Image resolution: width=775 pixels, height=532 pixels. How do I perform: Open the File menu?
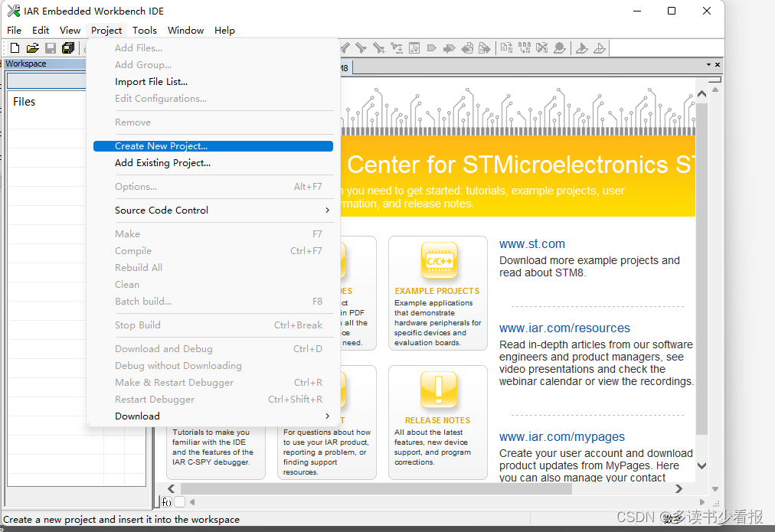tap(15, 30)
